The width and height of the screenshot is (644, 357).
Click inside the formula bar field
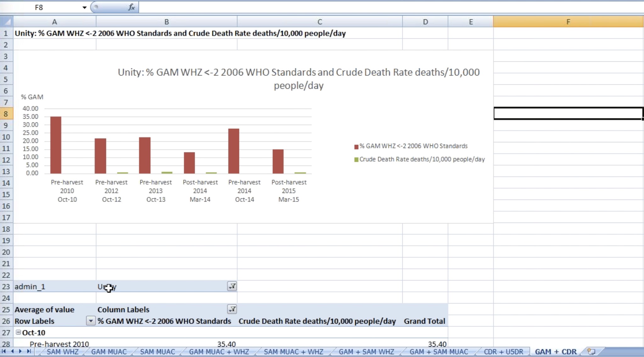(378, 7)
